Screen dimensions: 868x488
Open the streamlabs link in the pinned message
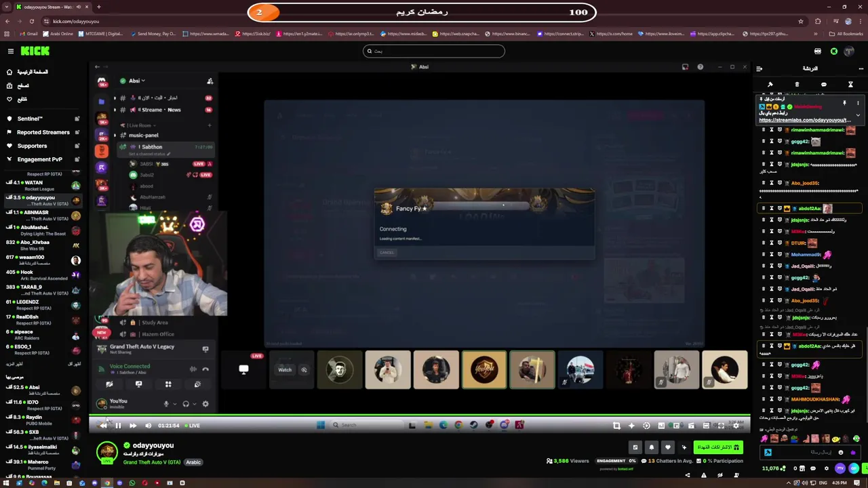pyautogui.click(x=804, y=120)
